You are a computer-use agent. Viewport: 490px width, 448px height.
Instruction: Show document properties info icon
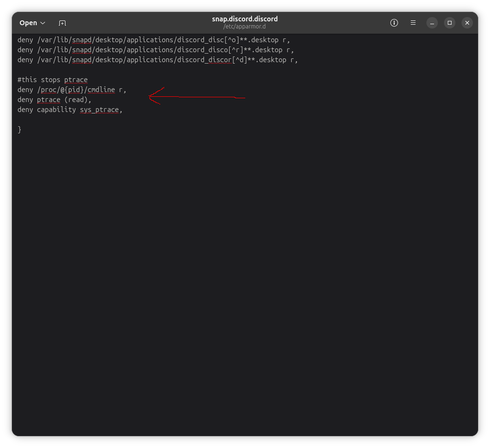click(394, 23)
